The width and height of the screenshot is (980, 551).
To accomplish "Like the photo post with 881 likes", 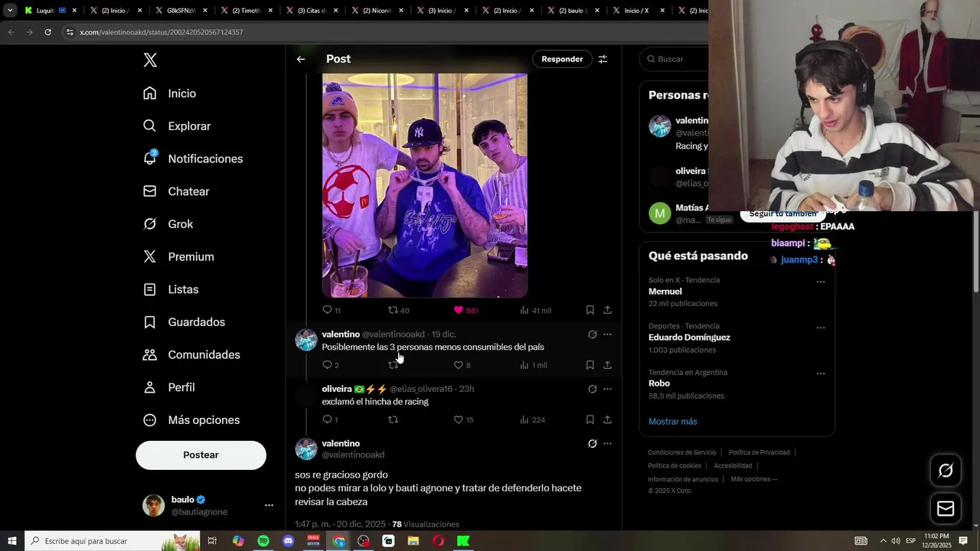I will pyautogui.click(x=459, y=310).
